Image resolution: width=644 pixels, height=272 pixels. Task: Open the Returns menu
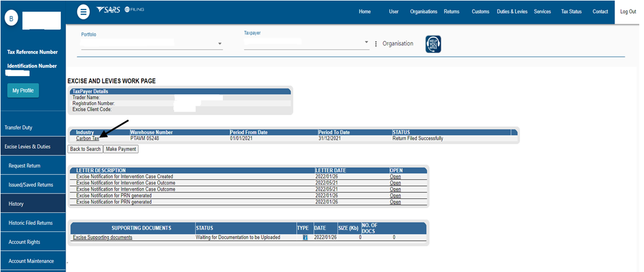click(452, 12)
